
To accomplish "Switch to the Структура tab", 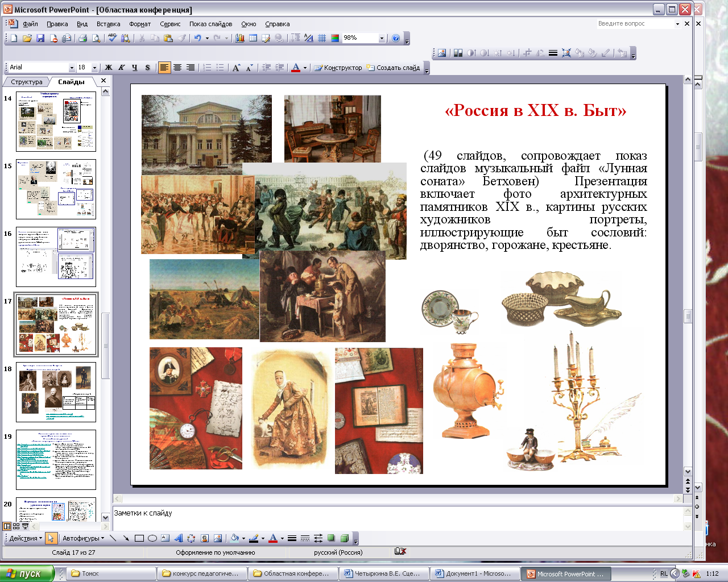I will click(x=27, y=82).
